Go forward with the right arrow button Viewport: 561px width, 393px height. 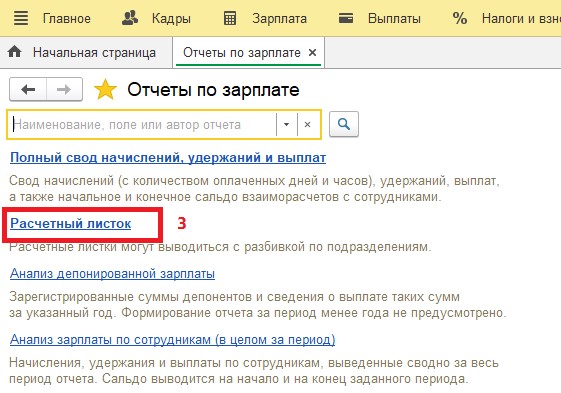coord(64,89)
